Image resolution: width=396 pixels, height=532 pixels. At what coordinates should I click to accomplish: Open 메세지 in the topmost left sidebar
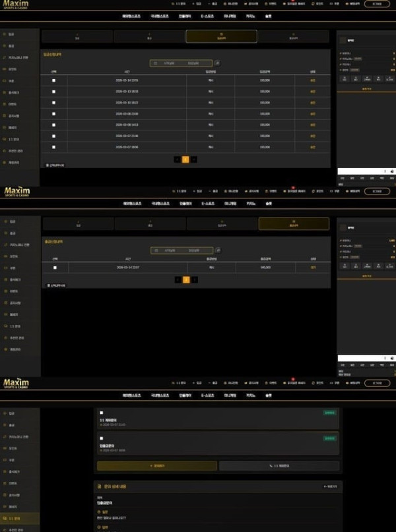pyautogui.click(x=13, y=128)
